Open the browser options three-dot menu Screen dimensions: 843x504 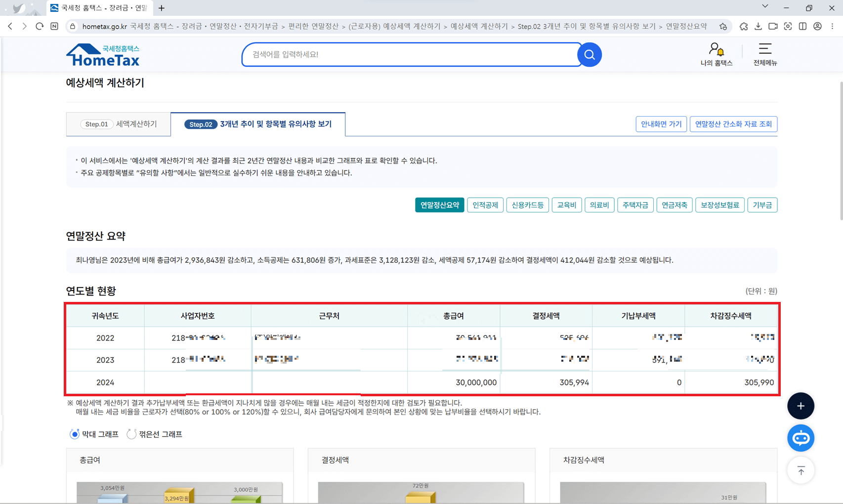click(832, 26)
